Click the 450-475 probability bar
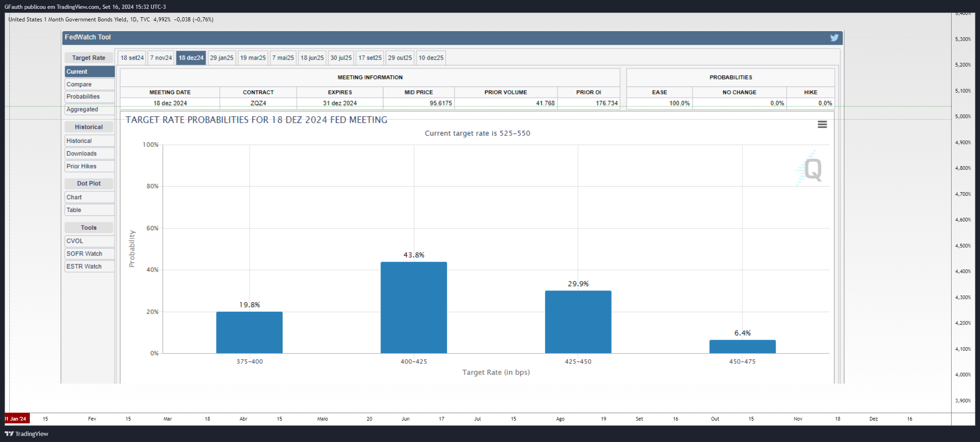 click(742, 347)
